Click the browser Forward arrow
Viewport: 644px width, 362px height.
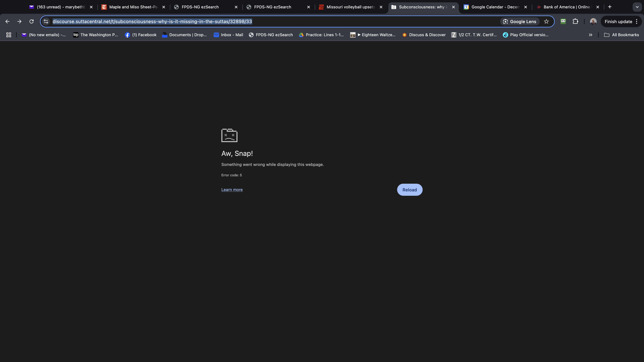coord(19,21)
